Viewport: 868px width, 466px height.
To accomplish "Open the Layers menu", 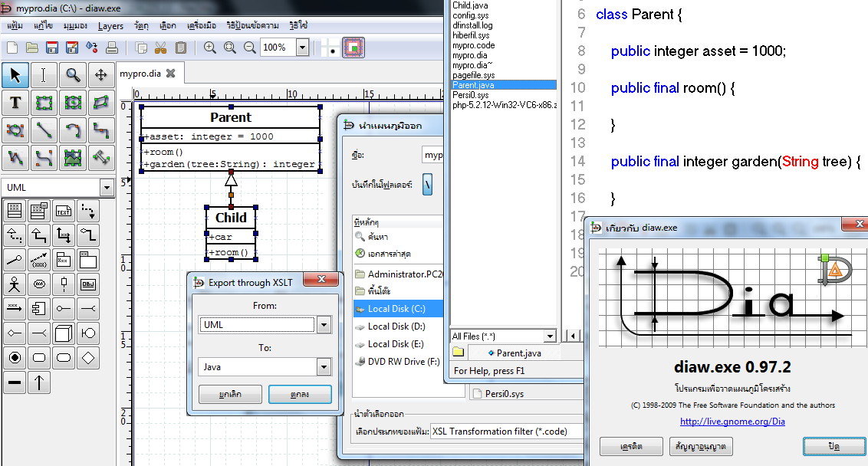I will 110,25.
